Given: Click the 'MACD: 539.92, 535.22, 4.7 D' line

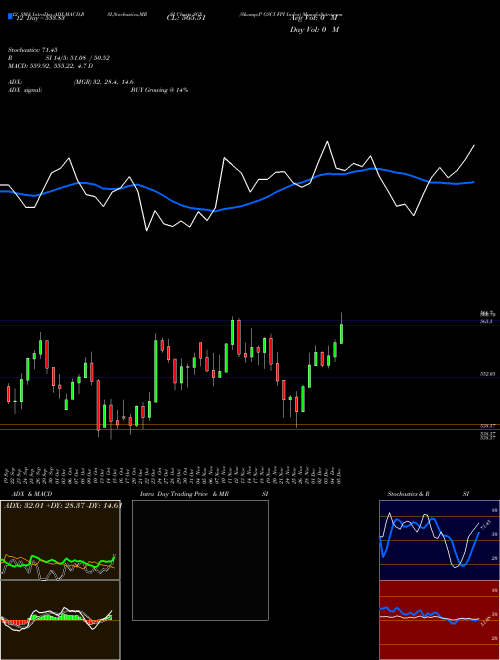Looking at the screenshot, I should [51, 66].
